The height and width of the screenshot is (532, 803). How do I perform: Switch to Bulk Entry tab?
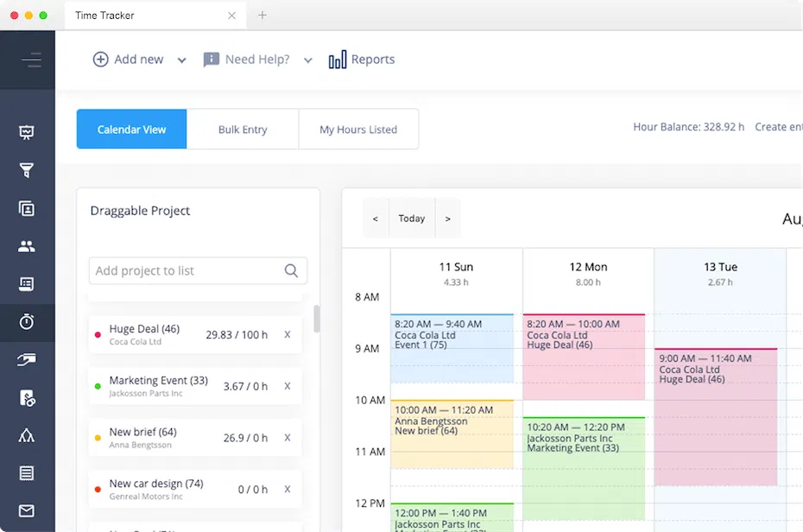click(243, 129)
